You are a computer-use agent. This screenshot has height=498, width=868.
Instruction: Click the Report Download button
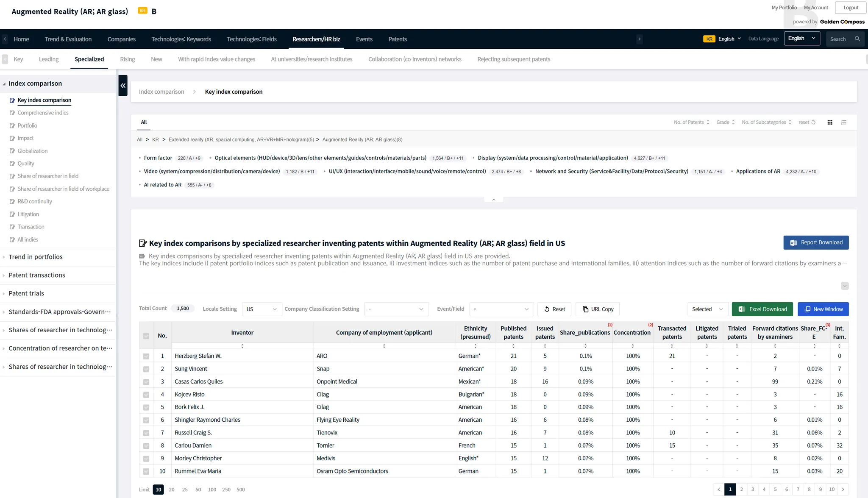click(x=816, y=242)
